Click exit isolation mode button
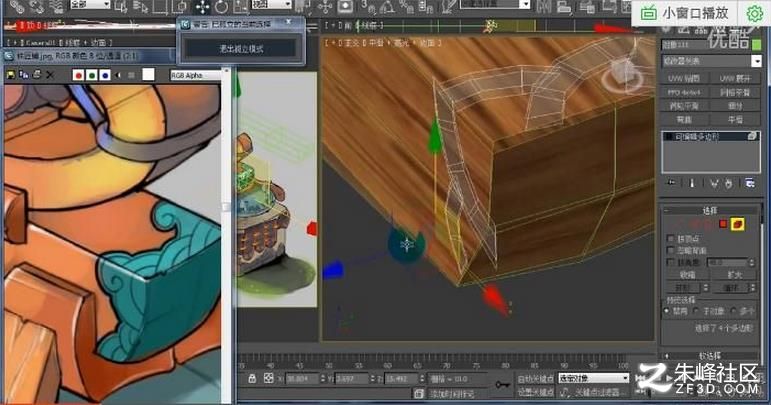771x405 pixels. coord(241,49)
